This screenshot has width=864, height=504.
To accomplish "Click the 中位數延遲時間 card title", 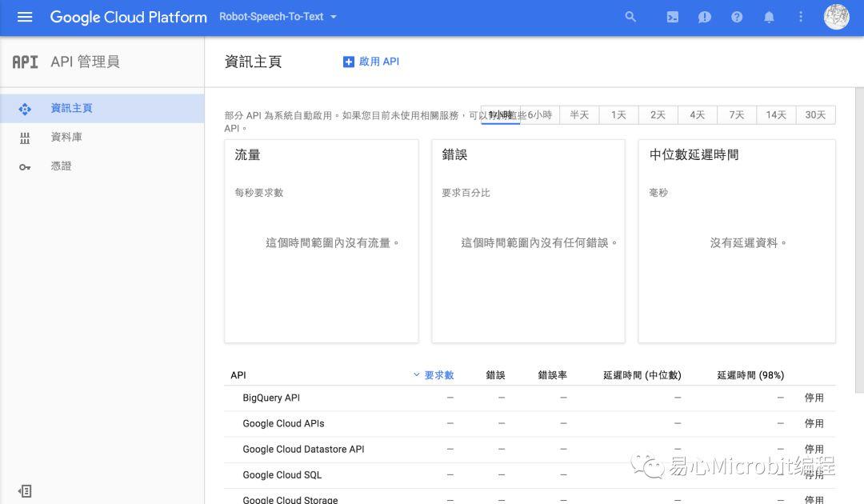I will click(694, 154).
